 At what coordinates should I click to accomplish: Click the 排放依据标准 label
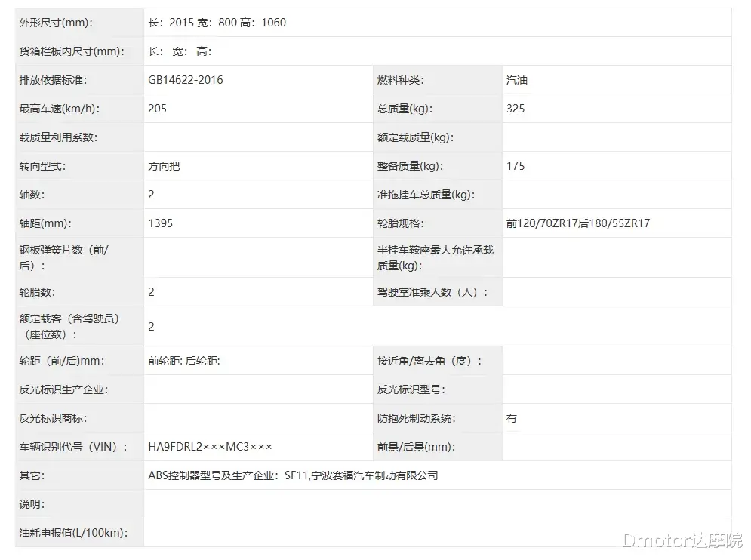tap(53, 80)
